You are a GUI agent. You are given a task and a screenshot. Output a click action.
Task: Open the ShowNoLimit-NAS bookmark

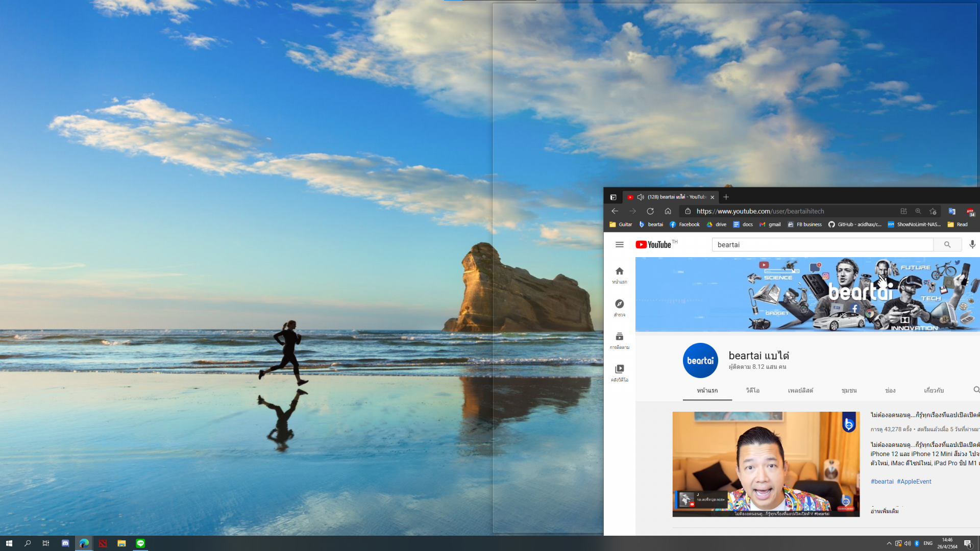click(x=915, y=224)
